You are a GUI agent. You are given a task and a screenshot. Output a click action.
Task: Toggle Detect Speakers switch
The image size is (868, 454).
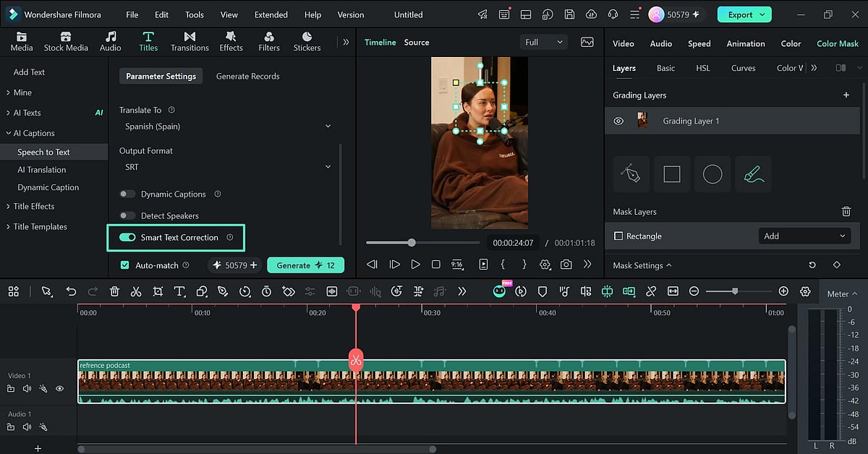127,215
